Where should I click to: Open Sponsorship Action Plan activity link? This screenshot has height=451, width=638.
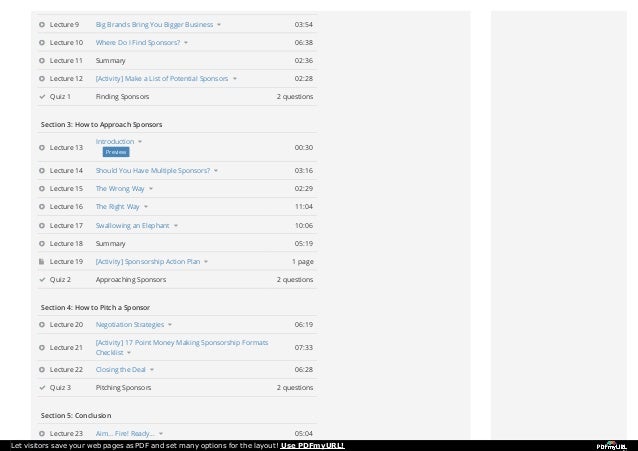coord(148,262)
